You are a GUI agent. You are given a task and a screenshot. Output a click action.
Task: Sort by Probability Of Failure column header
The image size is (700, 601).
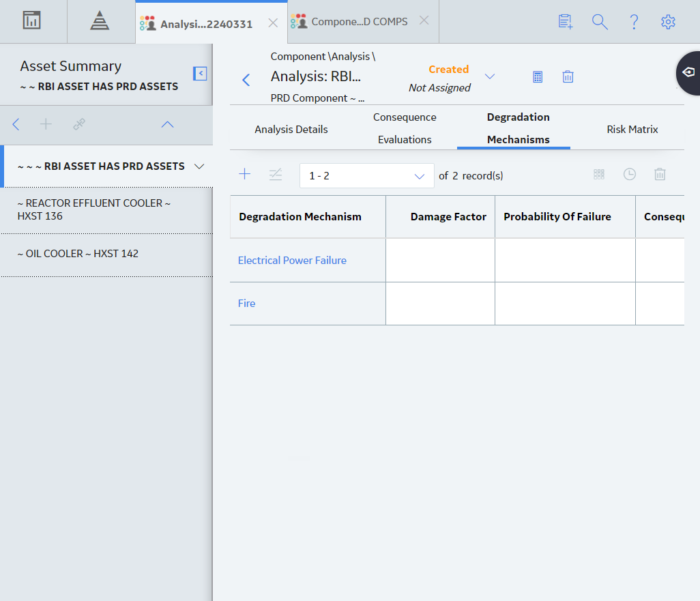[557, 216]
